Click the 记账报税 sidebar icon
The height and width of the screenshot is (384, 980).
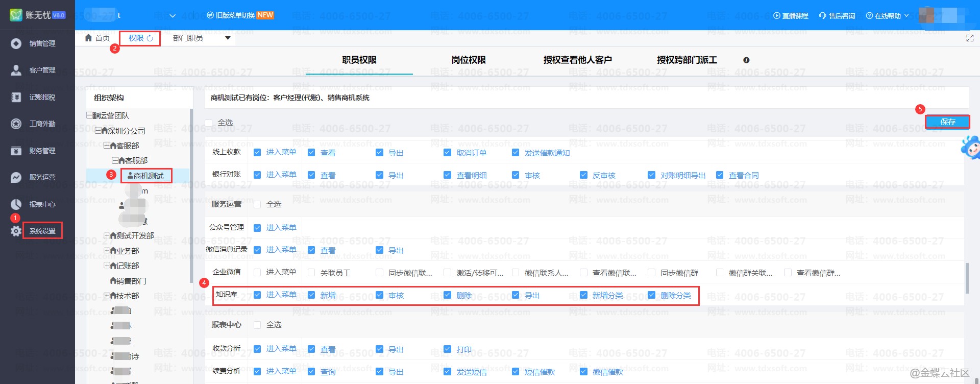click(x=16, y=97)
